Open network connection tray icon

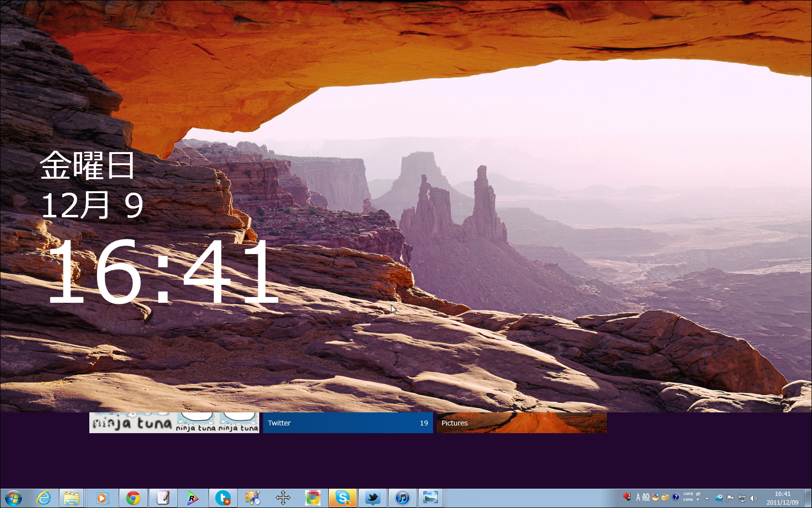click(742, 498)
